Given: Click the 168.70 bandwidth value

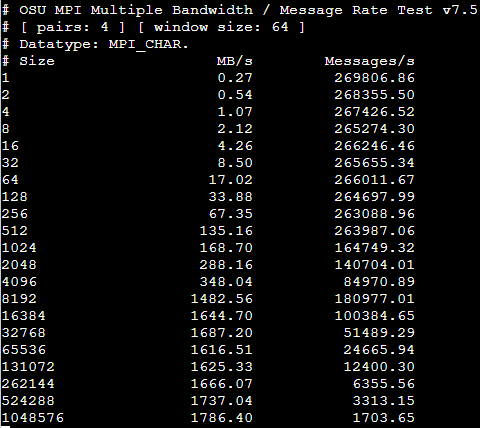Looking at the screenshot, I should [x=226, y=248].
